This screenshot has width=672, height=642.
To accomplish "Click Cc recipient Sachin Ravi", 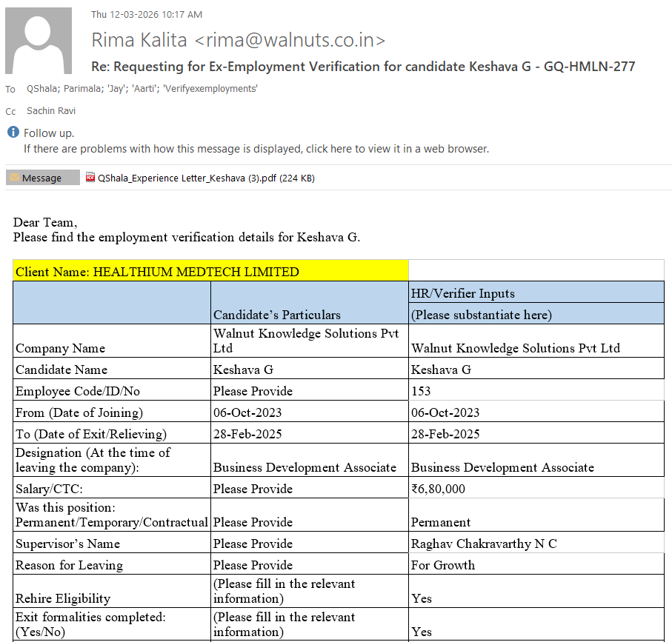I will point(51,111).
